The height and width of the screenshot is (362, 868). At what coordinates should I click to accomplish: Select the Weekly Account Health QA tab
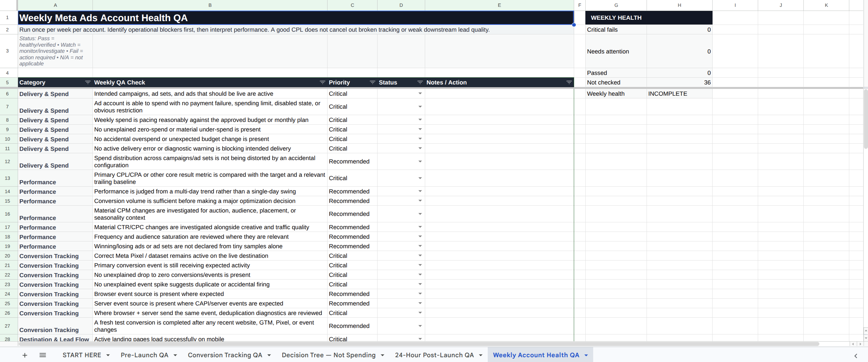coord(536,355)
